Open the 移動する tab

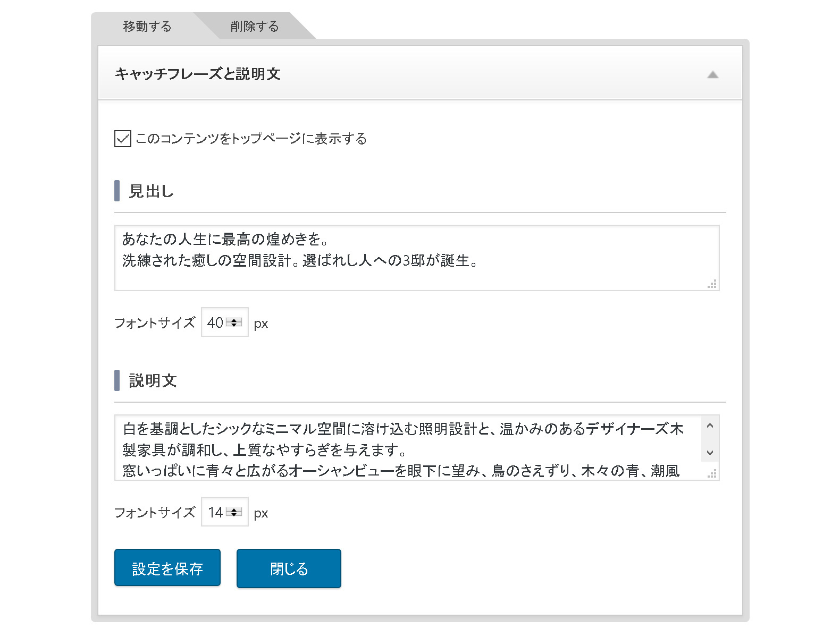pos(147,26)
